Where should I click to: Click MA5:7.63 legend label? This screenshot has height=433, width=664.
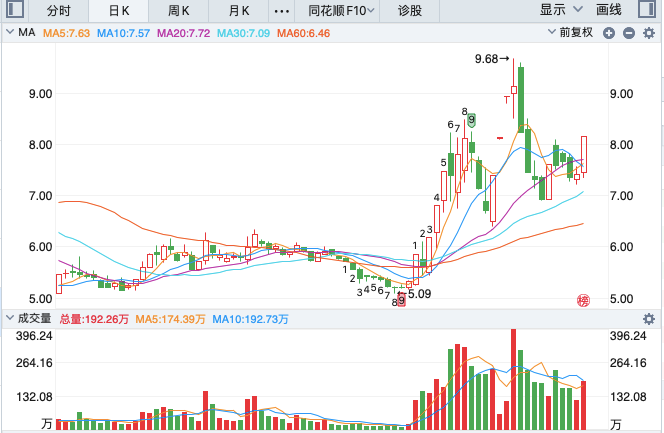[66, 33]
